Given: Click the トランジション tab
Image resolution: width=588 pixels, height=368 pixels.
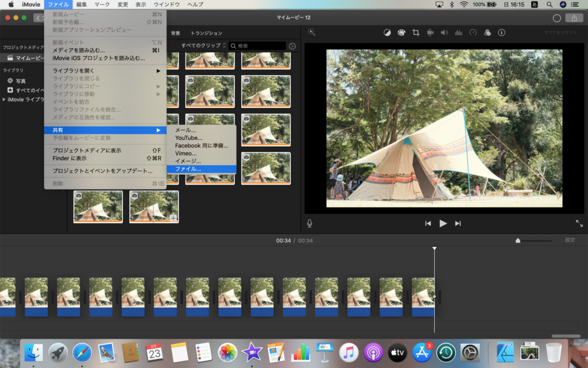Looking at the screenshot, I should pos(206,33).
